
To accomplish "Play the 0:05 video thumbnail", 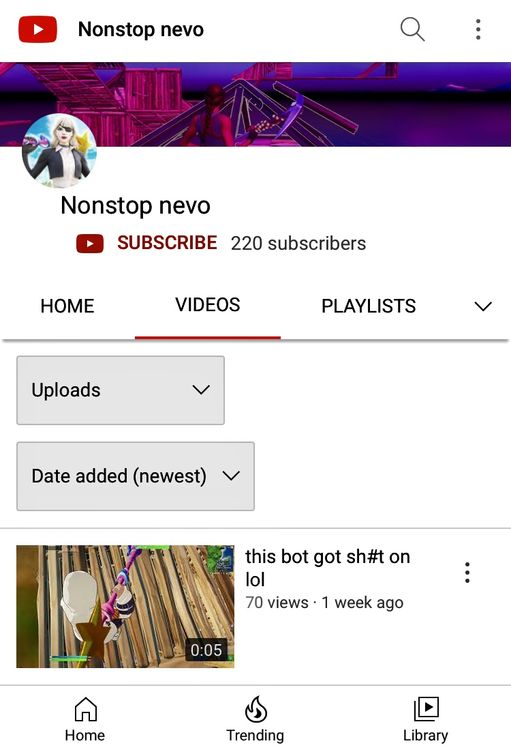I will 125,607.
